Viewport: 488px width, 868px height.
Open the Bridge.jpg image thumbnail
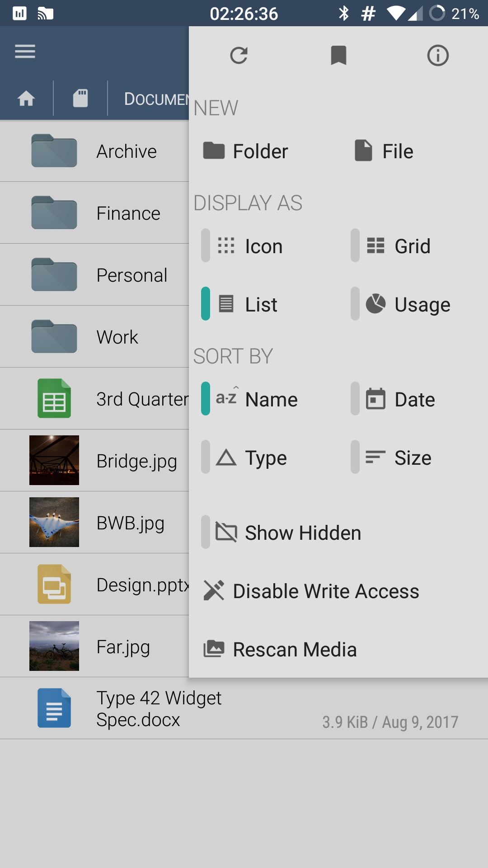(x=54, y=460)
